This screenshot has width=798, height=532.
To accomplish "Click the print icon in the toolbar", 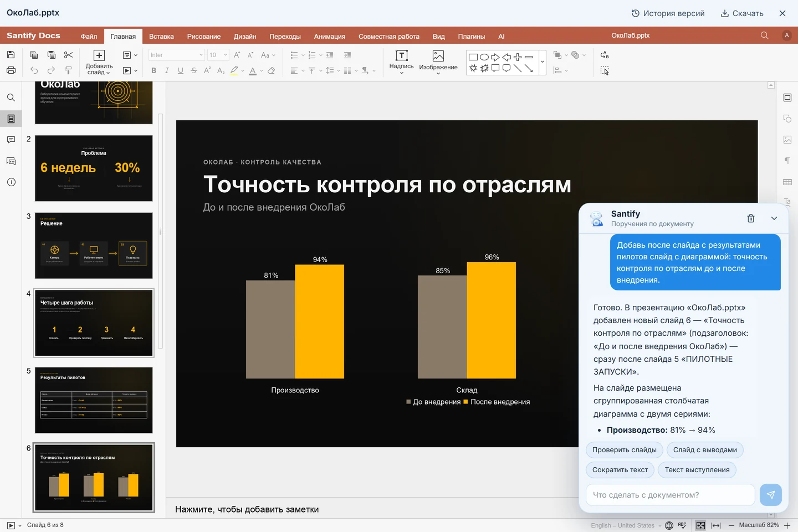I will (11, 70).
